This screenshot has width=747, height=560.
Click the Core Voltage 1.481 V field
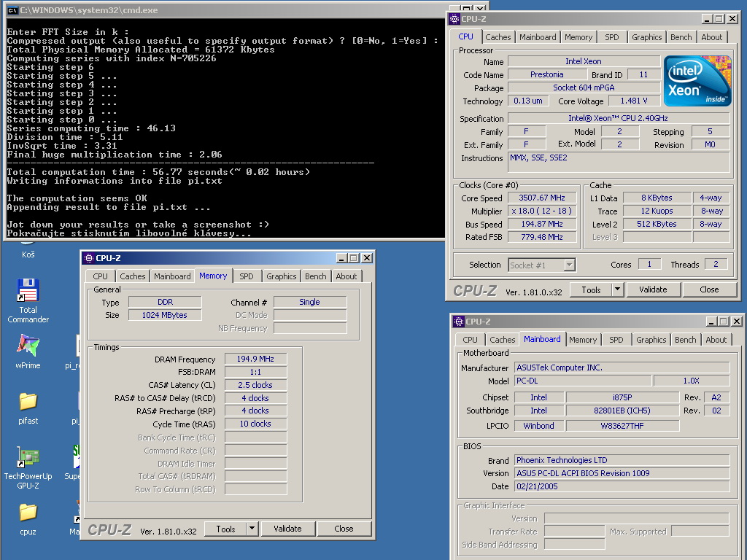(x=634, y=101)
